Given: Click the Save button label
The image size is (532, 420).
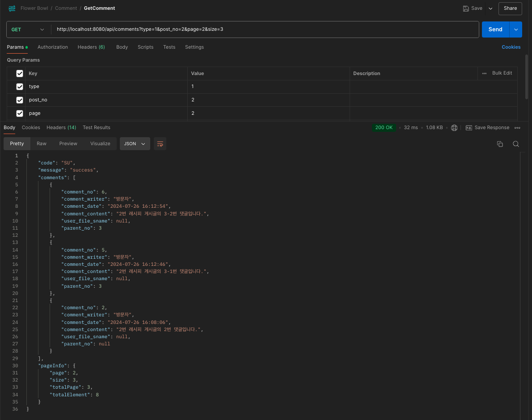Looking at the screenshot, I should (x=477, y=8).
